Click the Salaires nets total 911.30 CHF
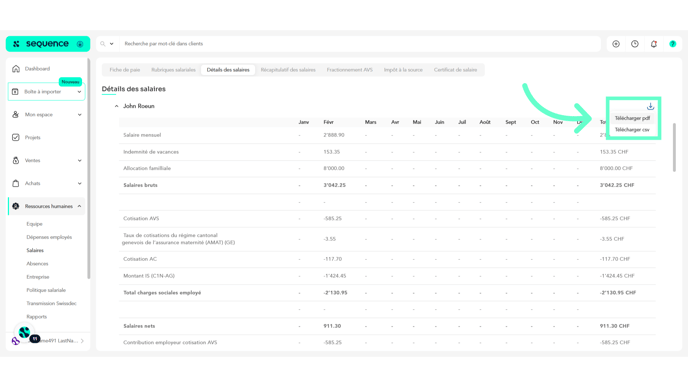Viewport: 688px width, 387px height. [614, 326]
